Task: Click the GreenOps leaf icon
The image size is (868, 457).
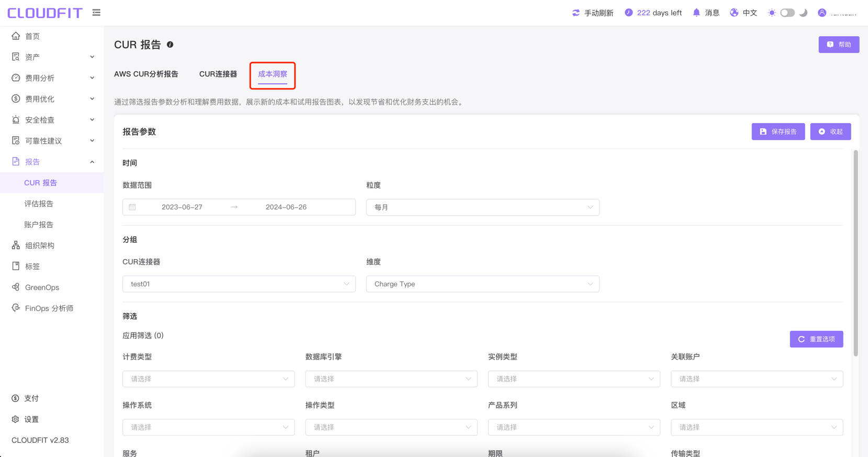Action: click(16, 287)
